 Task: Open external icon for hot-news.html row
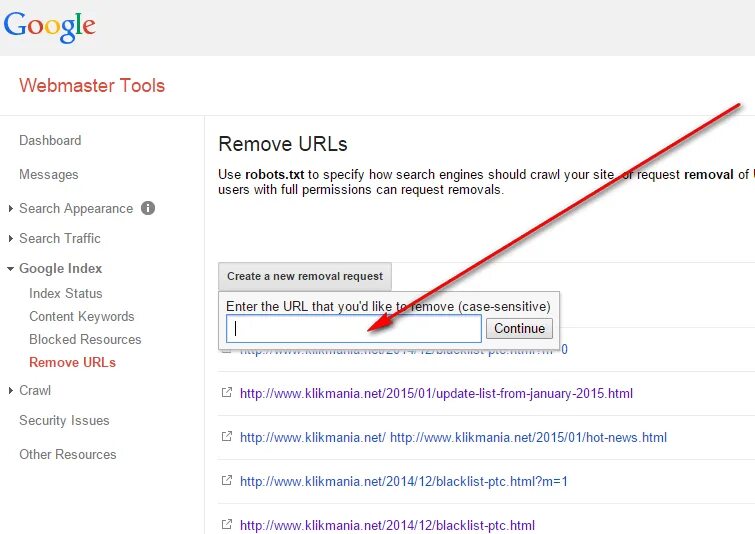[227, 436]
